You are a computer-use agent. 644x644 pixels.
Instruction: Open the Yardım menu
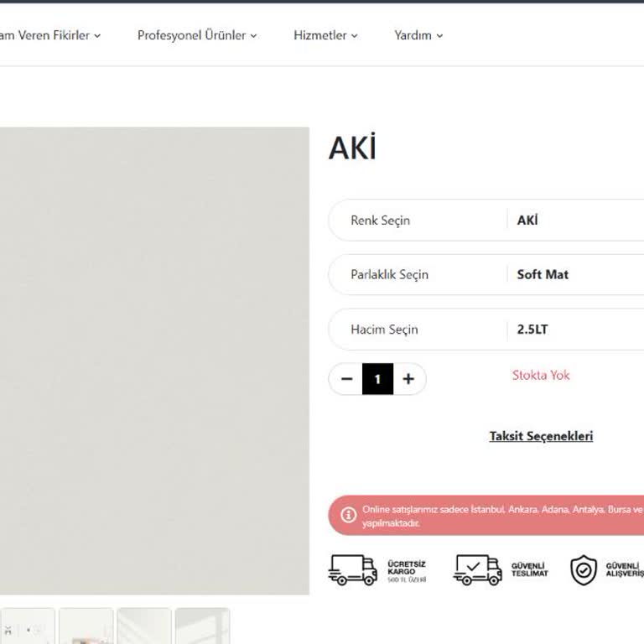tap(418, 35)
